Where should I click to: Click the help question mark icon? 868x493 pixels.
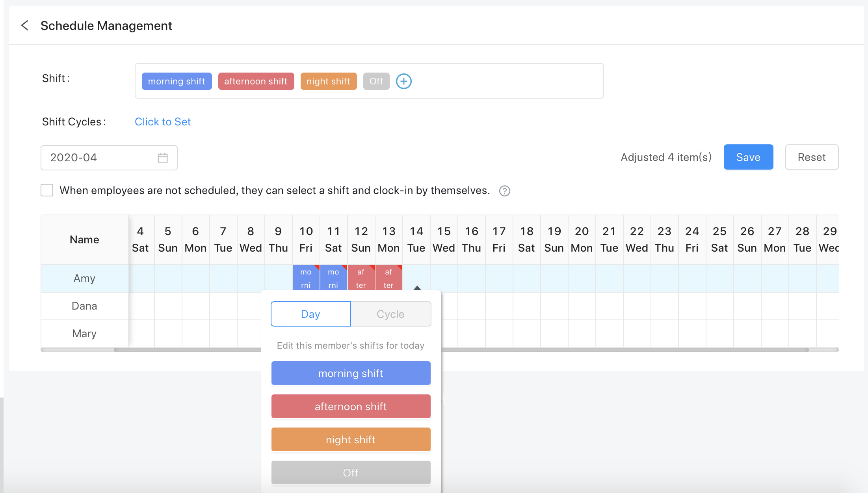pyautogui.click(x=504, y=191)
